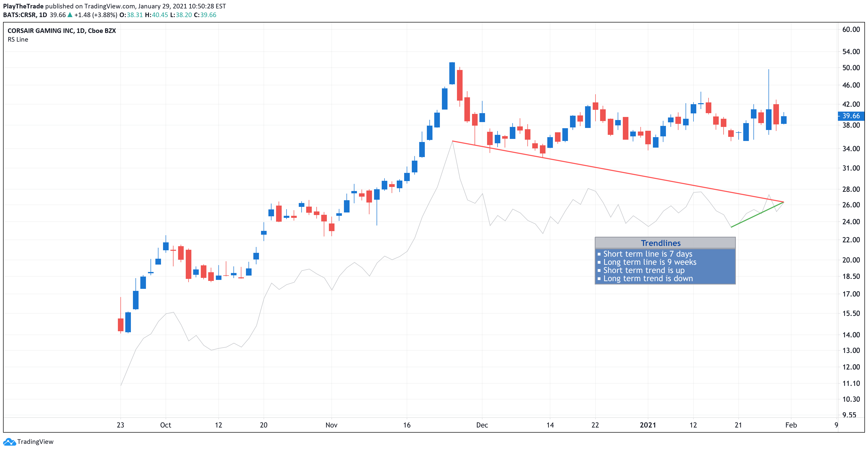Screen dimensions: 868x451
Task: Click the BATS:CRSR, 1D symbol text
Action: [25, 15]
